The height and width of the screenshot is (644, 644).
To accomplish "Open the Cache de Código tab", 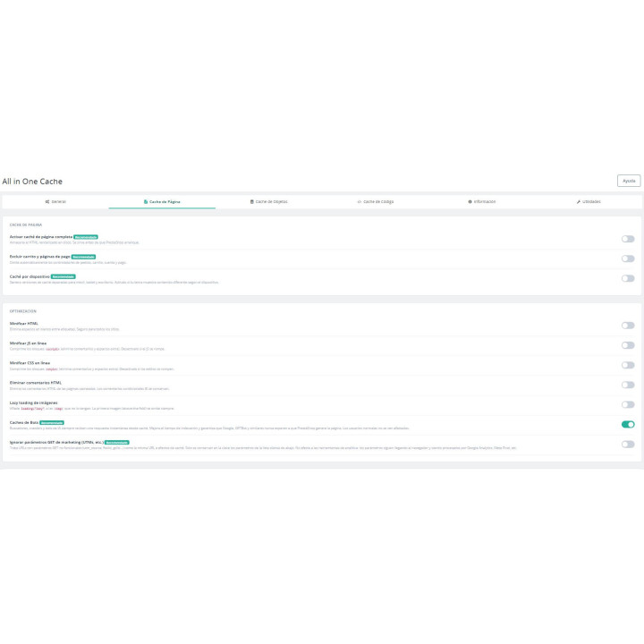I will (376, 201).
